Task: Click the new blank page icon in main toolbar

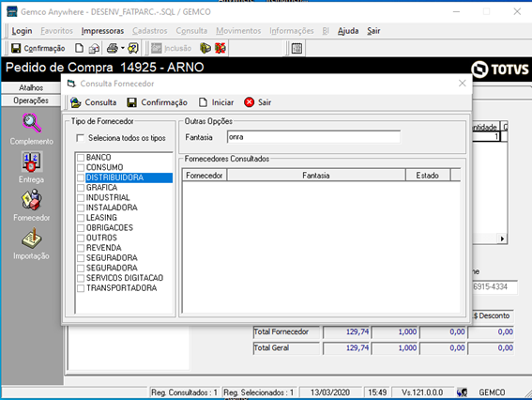Action: pos(79,48)
